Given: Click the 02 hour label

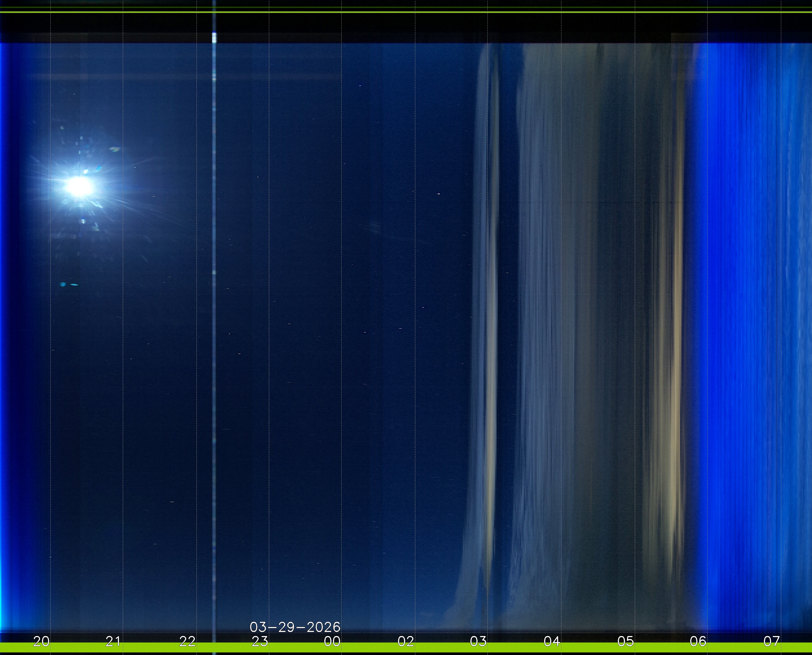Looking at the screenshot, I should click(x=406, y=641).
